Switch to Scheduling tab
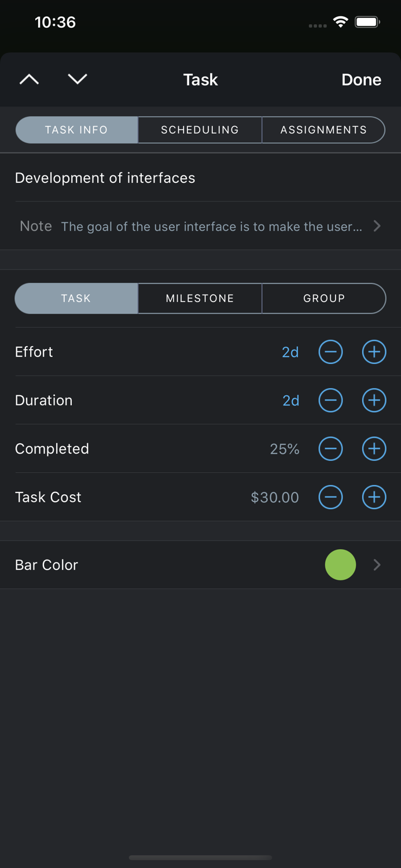Screen dimensions: 401x868 tap(200, 130)
